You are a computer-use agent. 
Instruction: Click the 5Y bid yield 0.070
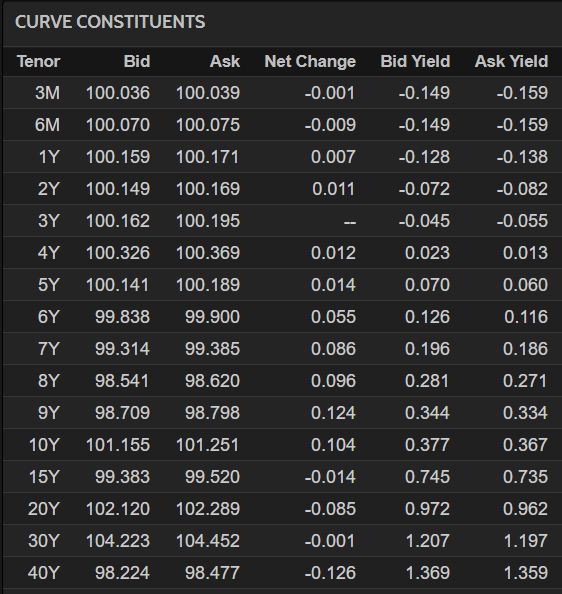click(428, 285)
